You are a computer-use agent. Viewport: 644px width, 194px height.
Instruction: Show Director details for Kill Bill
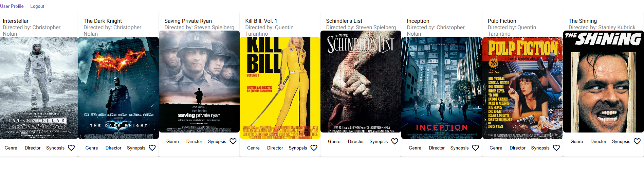275,148
